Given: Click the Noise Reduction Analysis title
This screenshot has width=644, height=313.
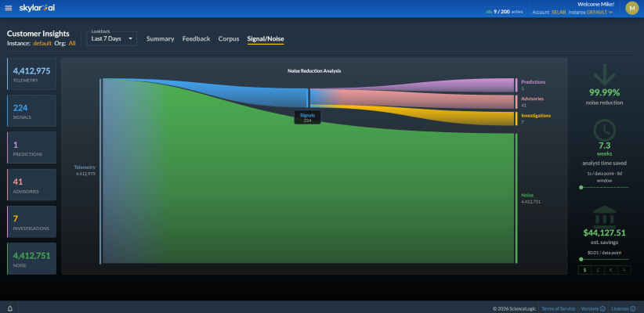Looking at the screenshot, I should pyautogui.click(x=314, y=70).
